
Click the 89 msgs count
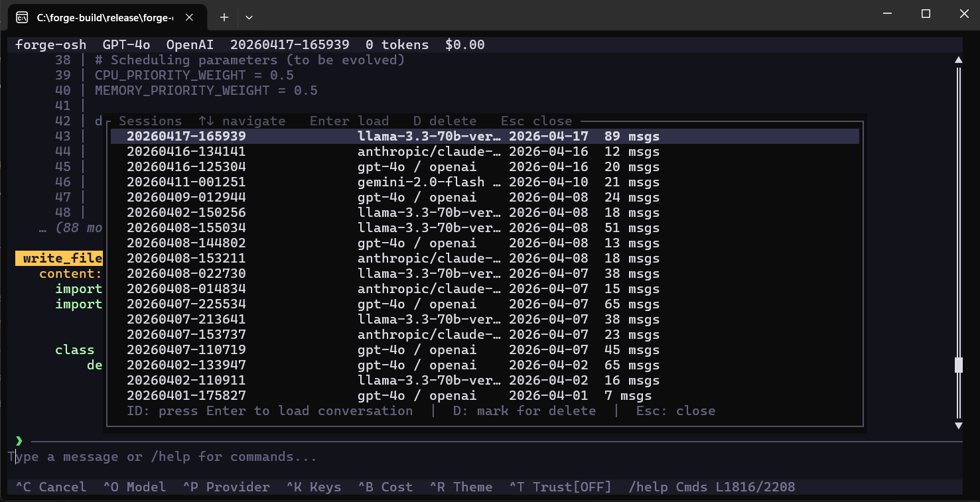[632, 137]
